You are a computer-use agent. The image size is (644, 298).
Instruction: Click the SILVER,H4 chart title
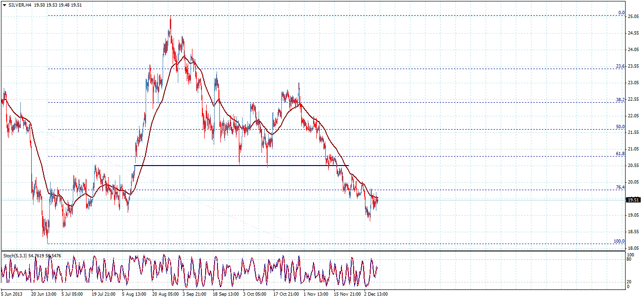(19, 5)
